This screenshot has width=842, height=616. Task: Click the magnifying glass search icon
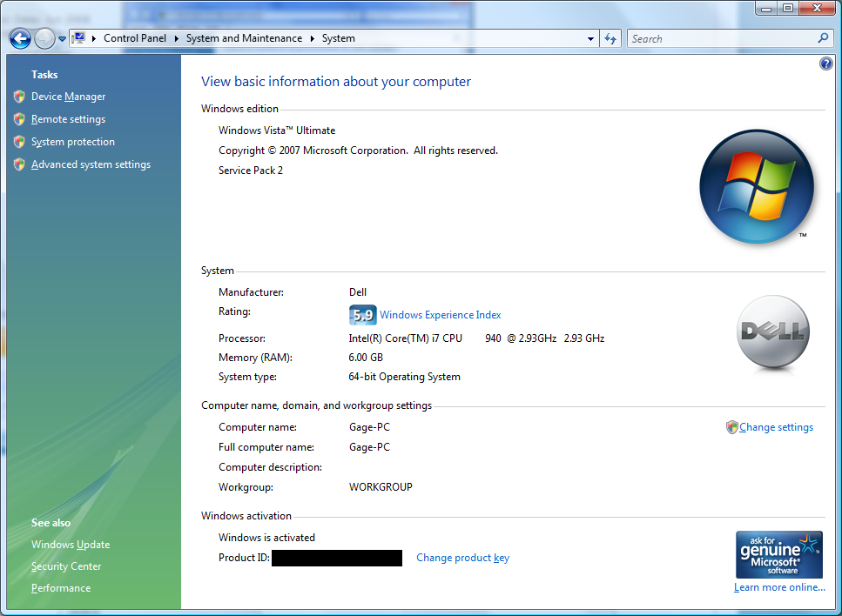click(x=823, y=38)
